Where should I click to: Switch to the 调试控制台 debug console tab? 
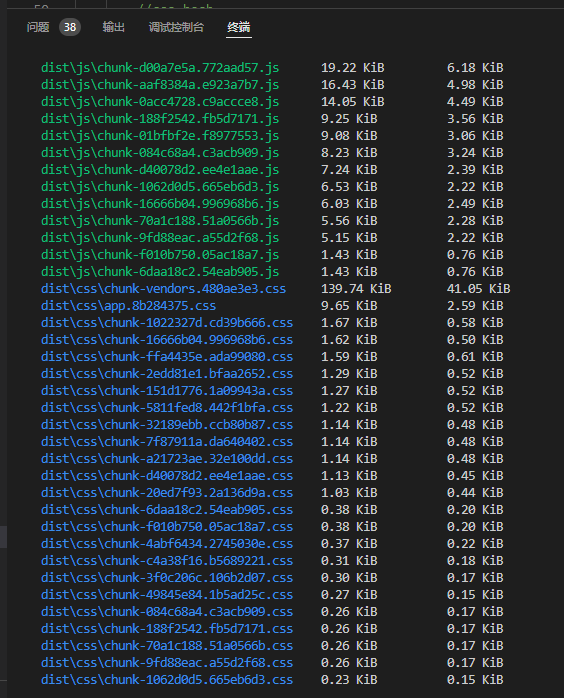pos(176,27)
